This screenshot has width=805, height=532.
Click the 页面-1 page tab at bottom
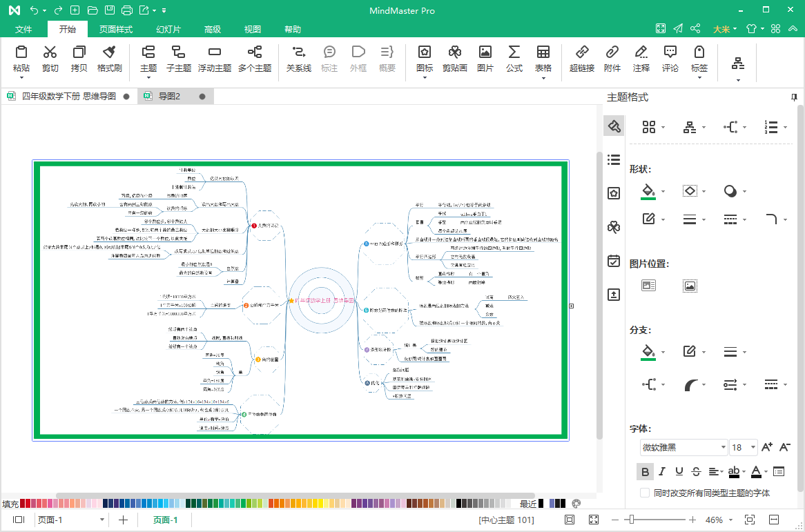coord(165,520)
